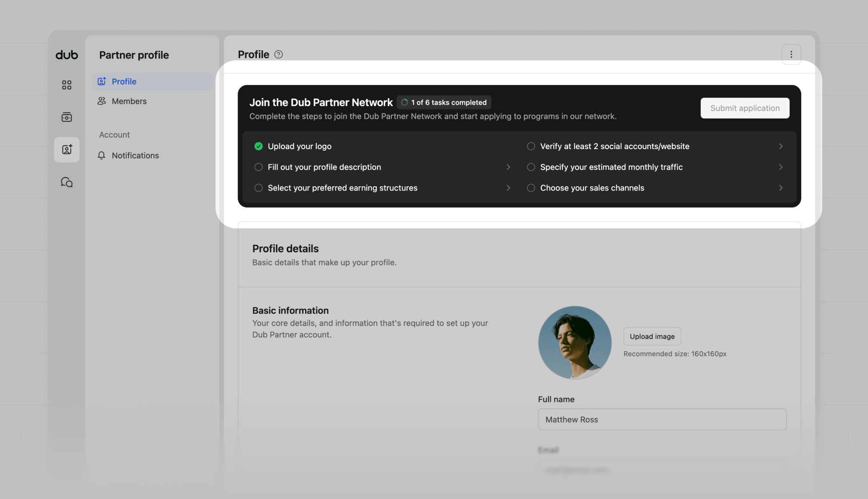Click the Submit application button
868x499 pixels.
745,108
